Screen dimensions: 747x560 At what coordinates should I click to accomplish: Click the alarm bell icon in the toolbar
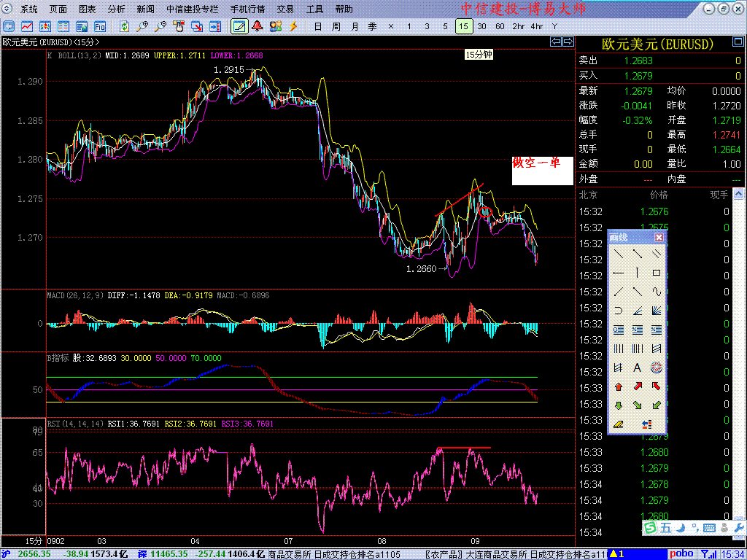(x=257, y=26)
